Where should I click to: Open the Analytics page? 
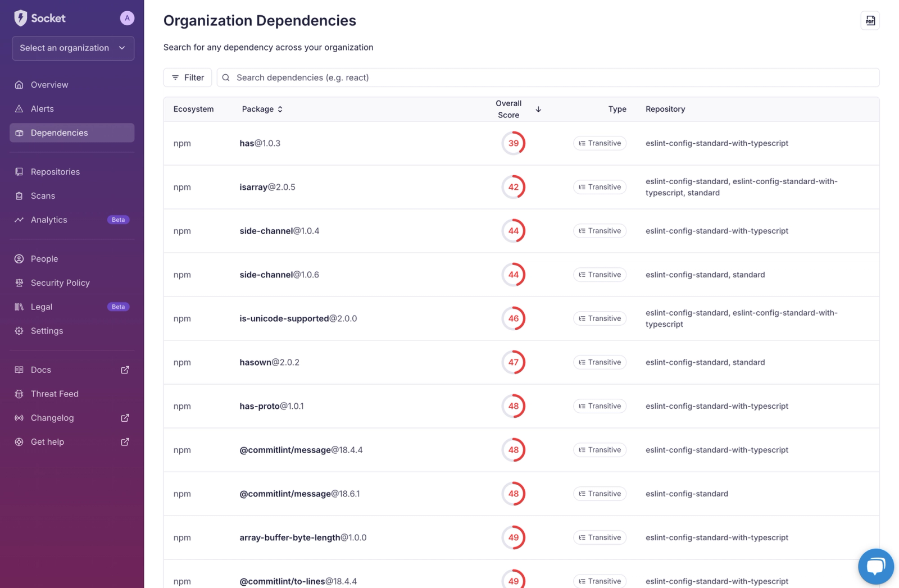pos(72,220)
